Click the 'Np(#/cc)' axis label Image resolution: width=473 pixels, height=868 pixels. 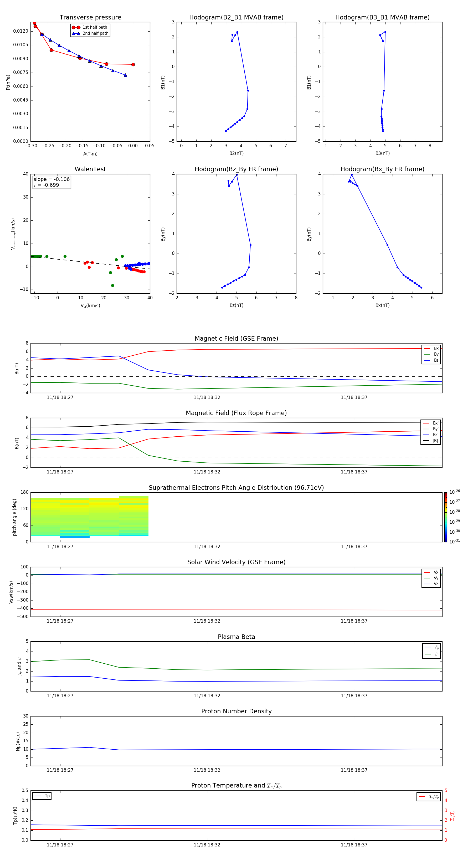coord(18,741)
